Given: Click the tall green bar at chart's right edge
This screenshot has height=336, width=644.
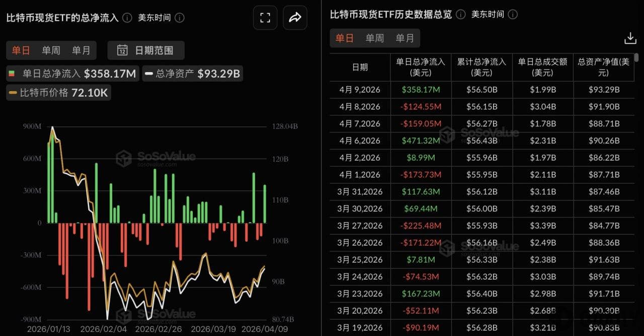Looking at the screenshot, I should point(265,204).
